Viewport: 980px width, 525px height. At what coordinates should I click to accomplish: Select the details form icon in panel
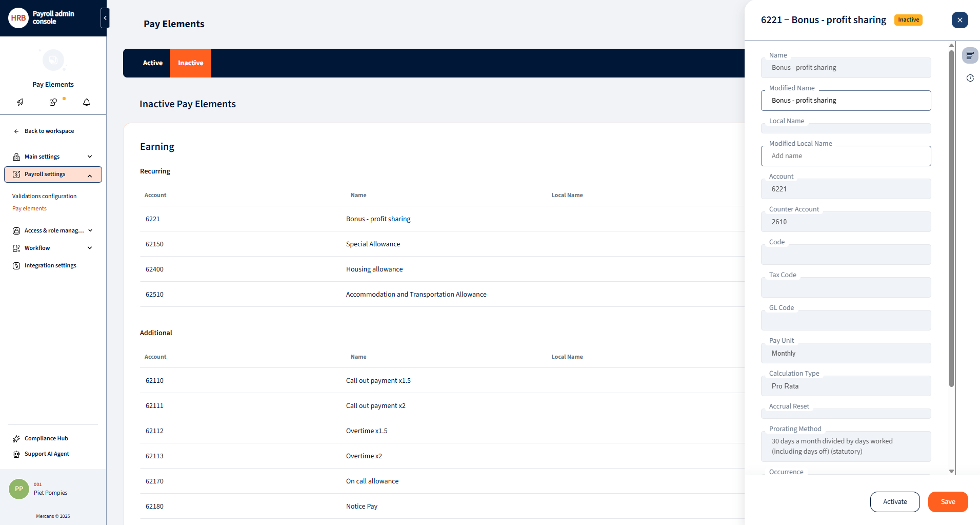[970, 55]
